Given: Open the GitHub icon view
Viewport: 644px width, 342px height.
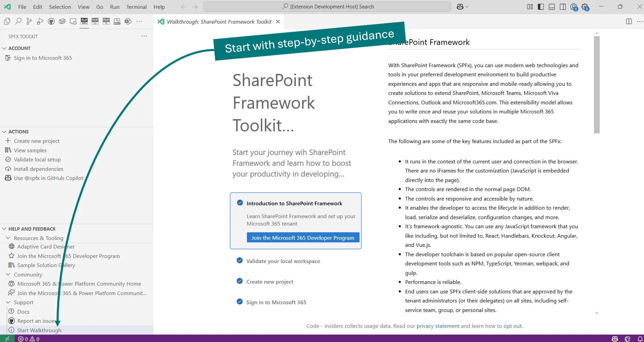Looking at the screenshot, I should coord(51,21).
